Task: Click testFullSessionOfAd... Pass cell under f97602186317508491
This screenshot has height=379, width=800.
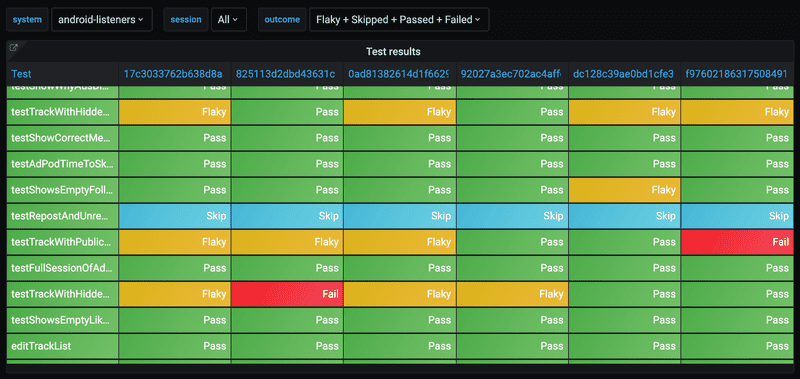Action: click(738, 268)
